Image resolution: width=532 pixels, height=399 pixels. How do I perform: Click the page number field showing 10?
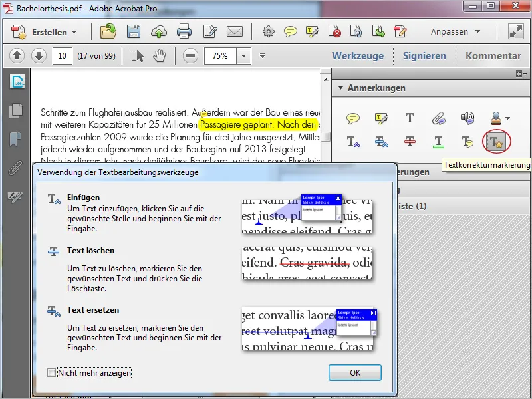click(62, 56)
